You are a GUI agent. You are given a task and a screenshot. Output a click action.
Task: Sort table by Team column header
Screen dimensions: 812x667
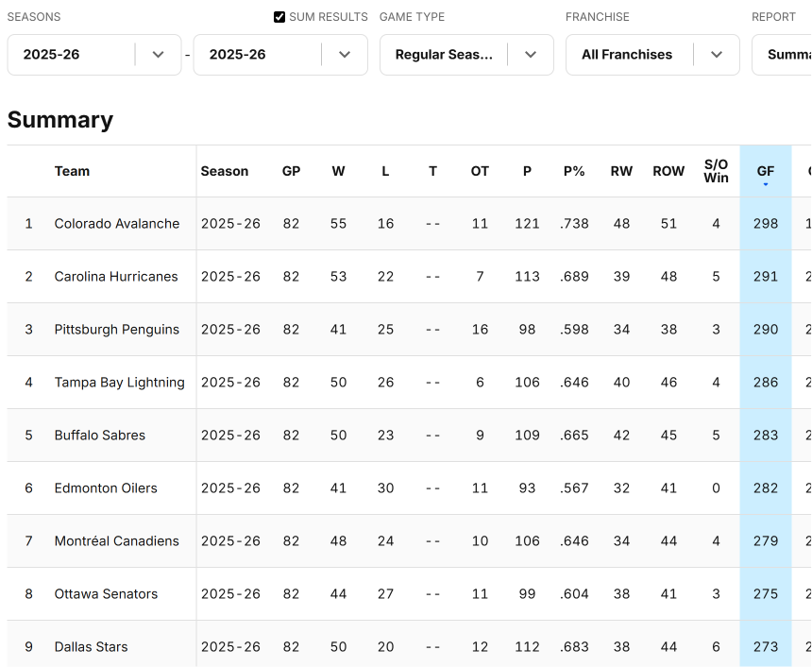72,171
